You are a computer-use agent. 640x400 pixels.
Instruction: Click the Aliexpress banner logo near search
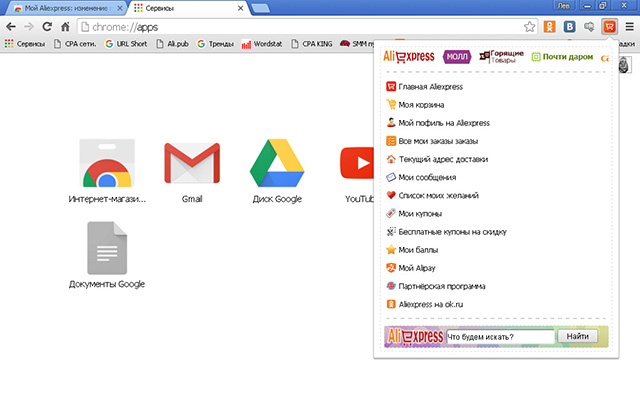pos(415,337)
